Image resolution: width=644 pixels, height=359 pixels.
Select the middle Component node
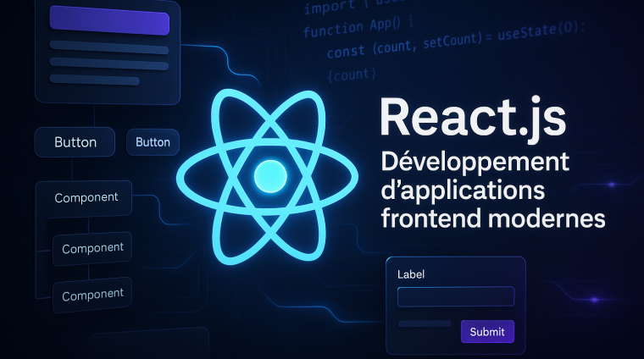92,249
